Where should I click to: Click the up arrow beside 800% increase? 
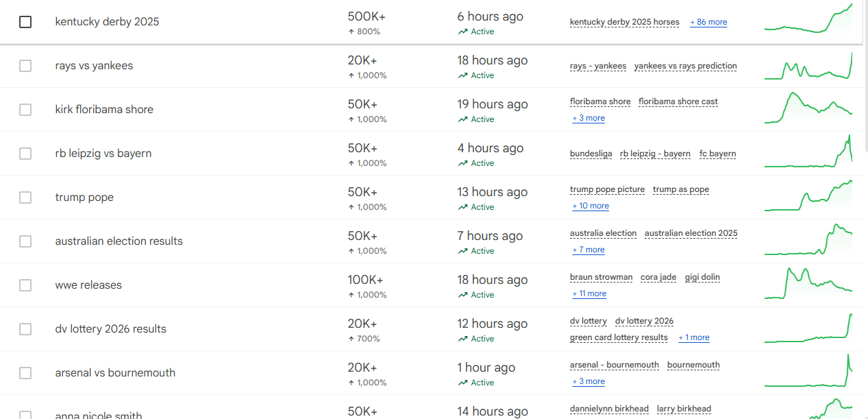pos(351,32)
